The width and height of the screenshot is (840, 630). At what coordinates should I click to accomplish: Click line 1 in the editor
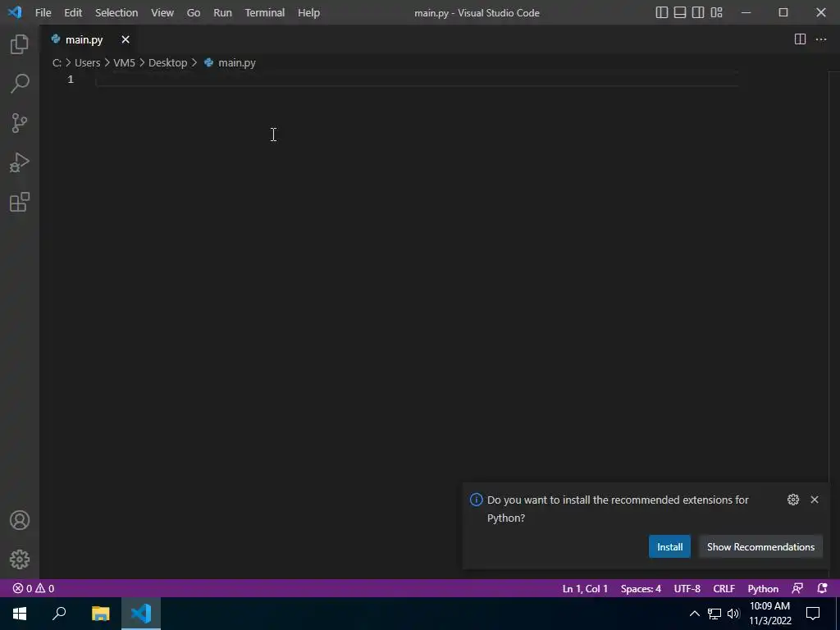pos(417,80)
